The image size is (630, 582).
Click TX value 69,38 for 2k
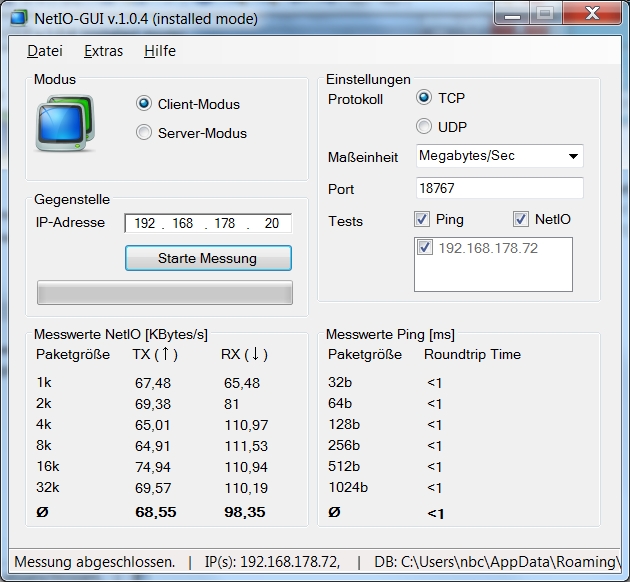153,404
